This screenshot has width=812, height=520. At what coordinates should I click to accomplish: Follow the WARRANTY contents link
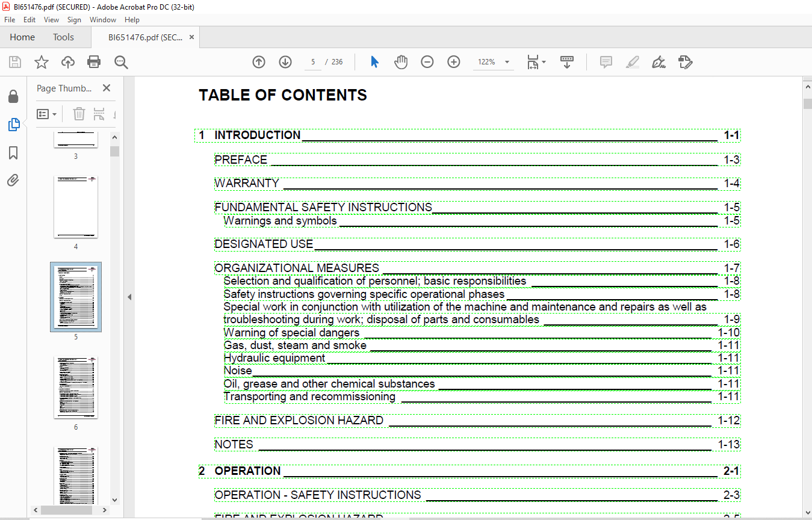click(477, 184)
